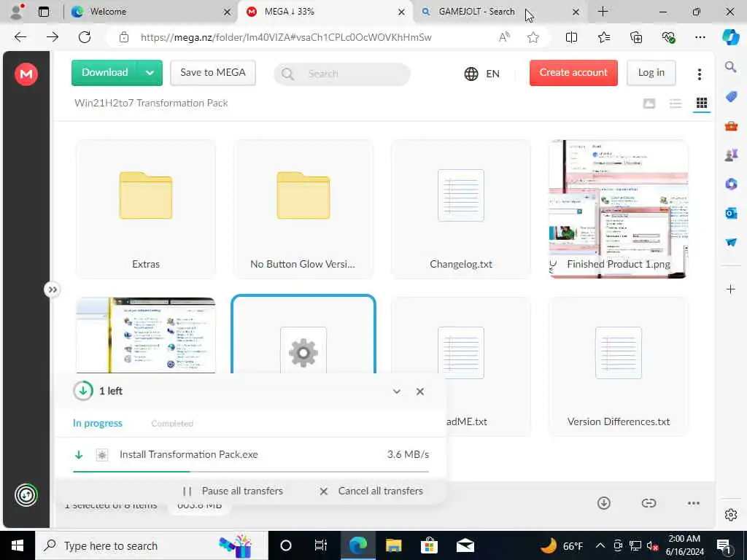This screenshot has width=747, height=560.
Task: Click Install Transformation Pack.exe transfer row
Action: point(251,455)
